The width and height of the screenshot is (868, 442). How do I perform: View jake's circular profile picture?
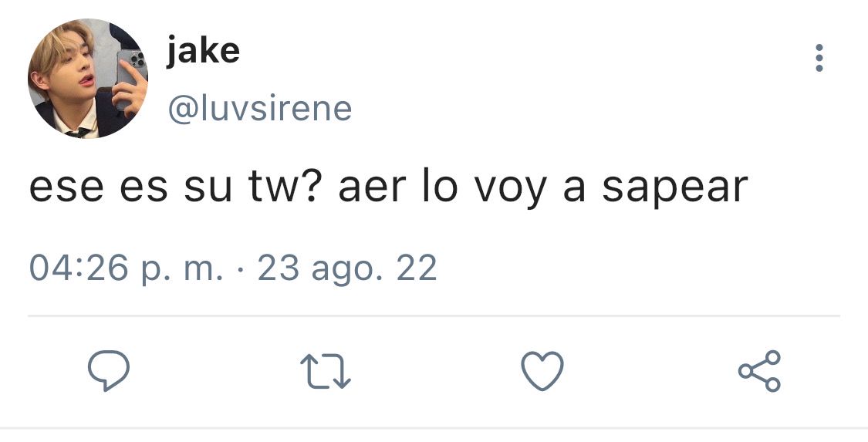click(88, 78)
